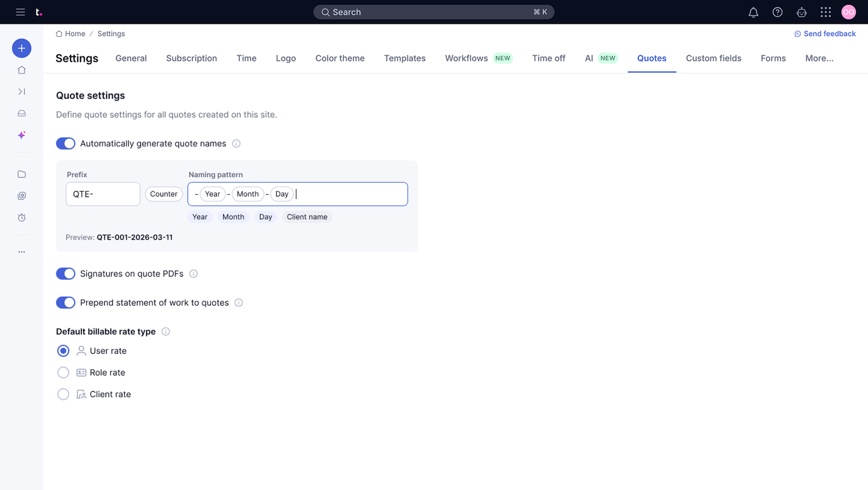
Task: Open the help question mark icon
Action: (x=777, y=12)
